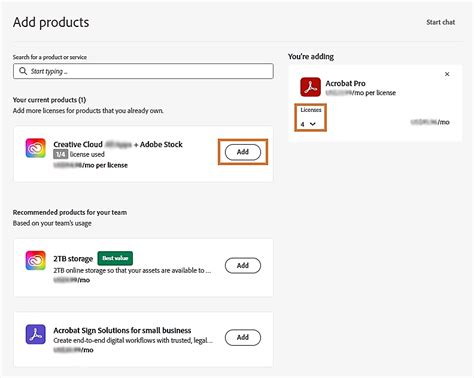Click the Acrobat Sign Solutions purple icon
The height and width of the screenshot is (378, 474).
(36, 334)
